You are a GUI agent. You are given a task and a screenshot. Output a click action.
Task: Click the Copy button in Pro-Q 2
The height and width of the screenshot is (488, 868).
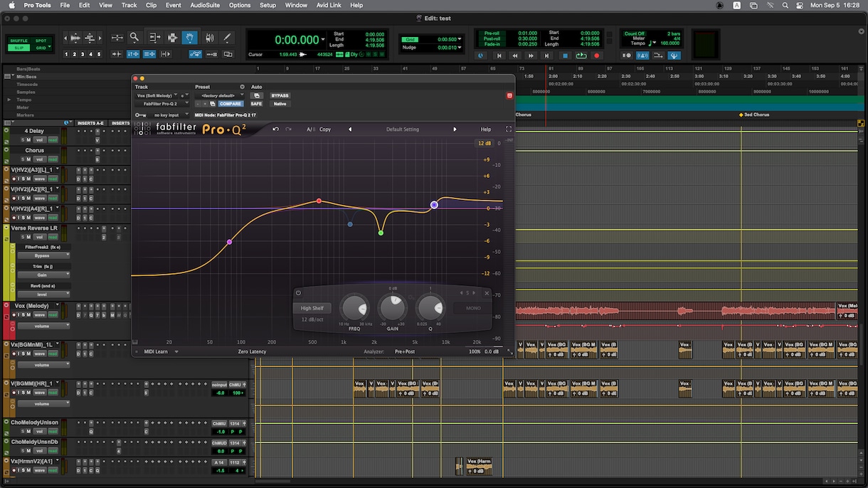[x=325, y=129]
